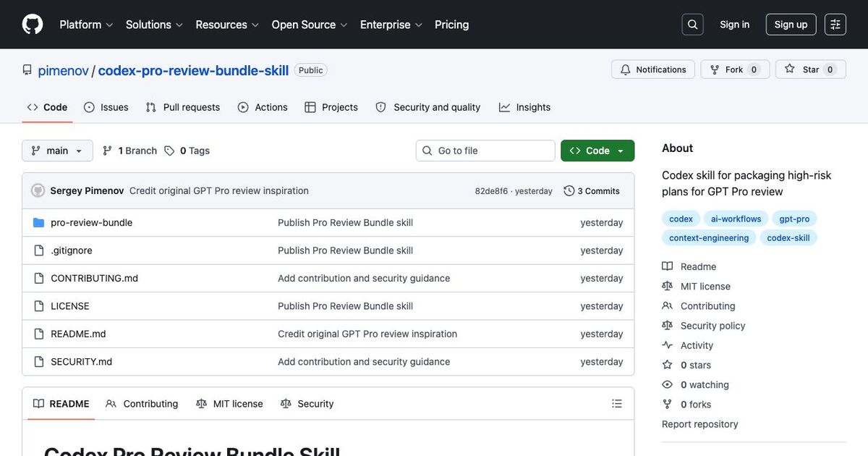Open the green Code dropdown button

(x=597, y=151)
